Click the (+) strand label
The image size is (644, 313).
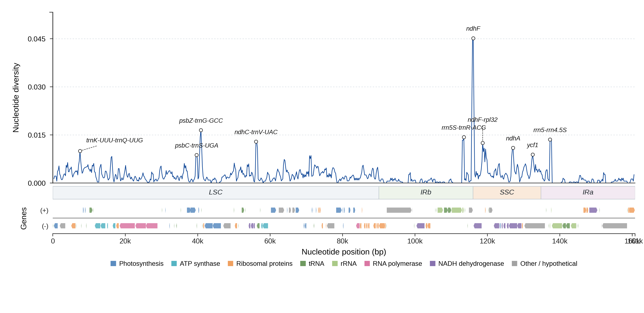coord(44,210)
